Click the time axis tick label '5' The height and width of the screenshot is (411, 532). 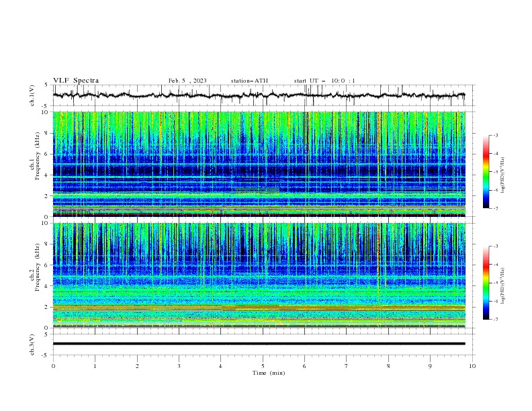coord(263,366)
